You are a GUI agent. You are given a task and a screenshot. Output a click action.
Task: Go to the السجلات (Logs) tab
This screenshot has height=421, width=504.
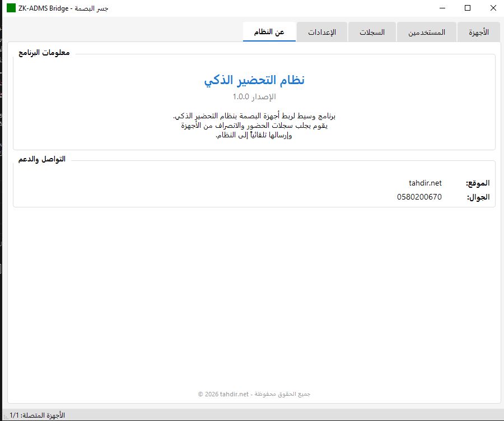(372, 32)
